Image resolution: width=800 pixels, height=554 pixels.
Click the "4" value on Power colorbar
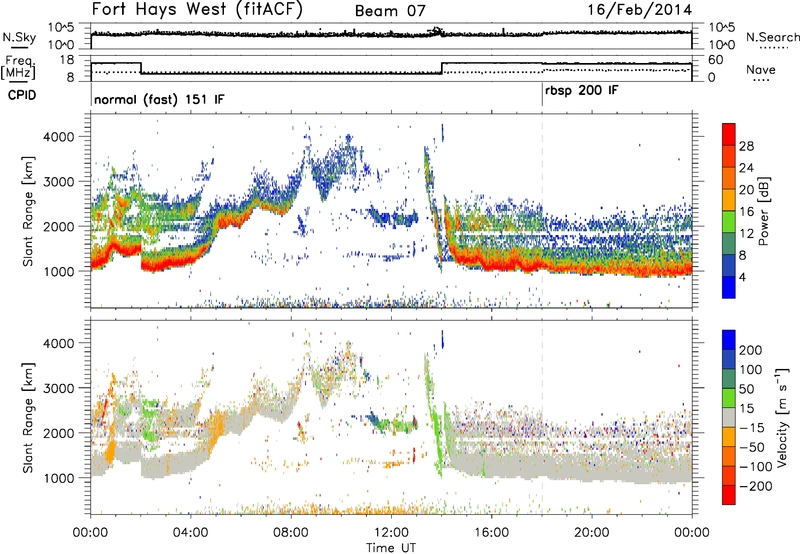742,277
